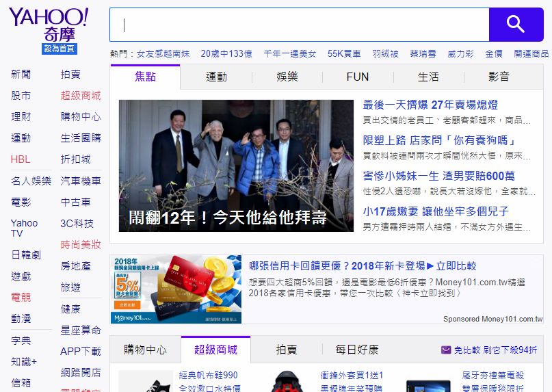The height and width of the screenshot is (392, 552).
Task: Click trending term 女友感越南妹
Action: coord(163,54)
